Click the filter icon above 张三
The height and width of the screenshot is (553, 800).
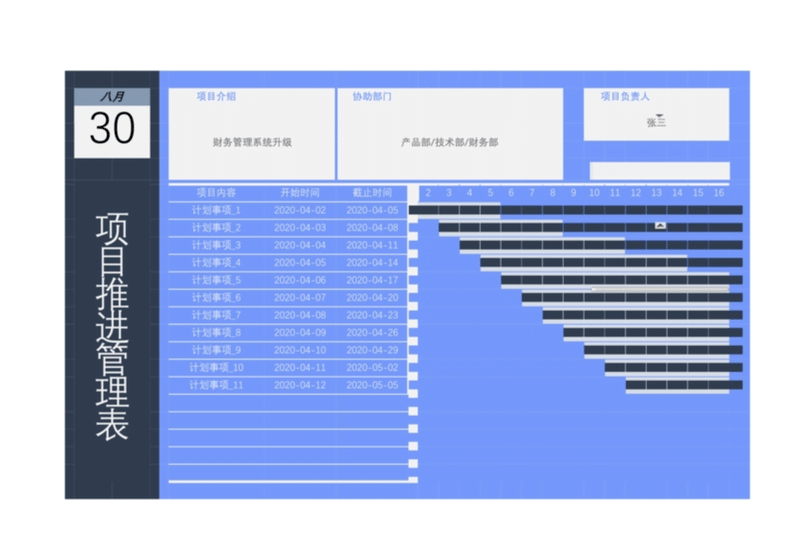(x=659, y=116)
